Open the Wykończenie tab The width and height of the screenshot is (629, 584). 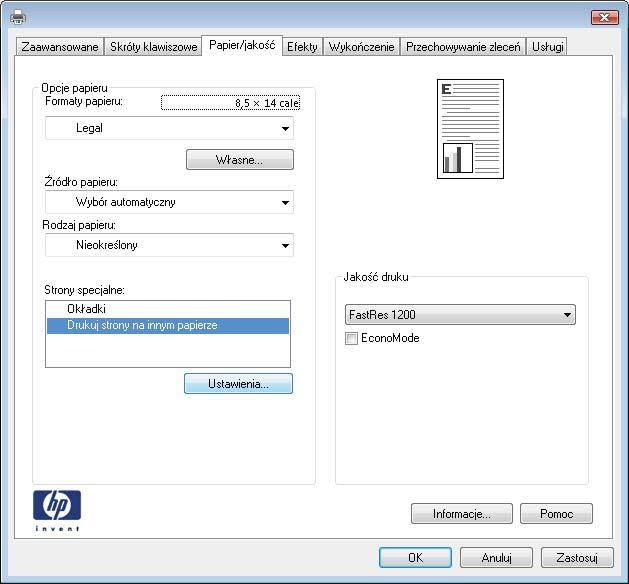click(361, 47)
